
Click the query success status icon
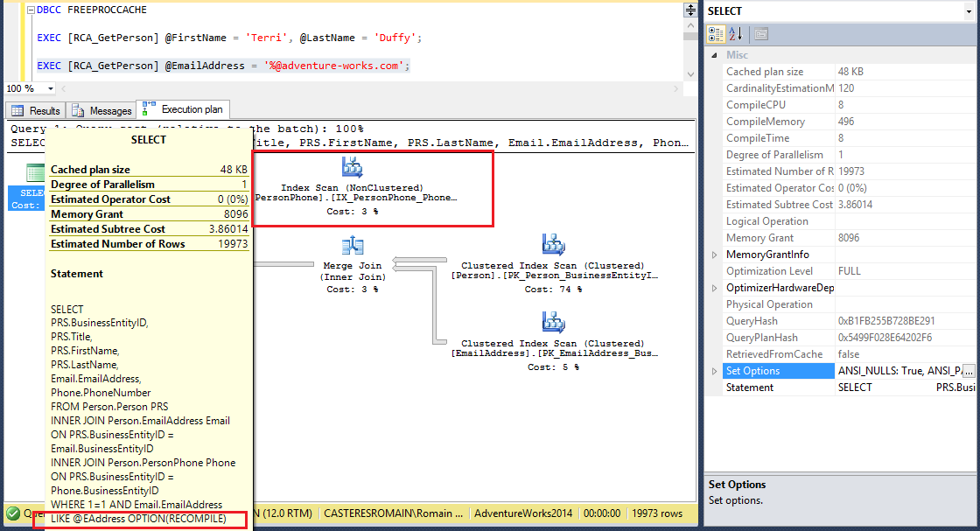13,514
